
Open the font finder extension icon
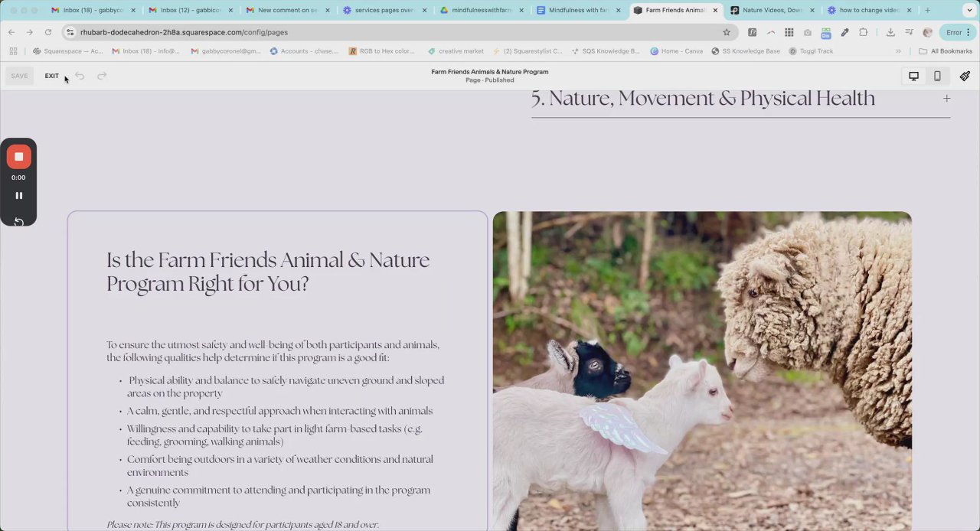click(752, 32)
